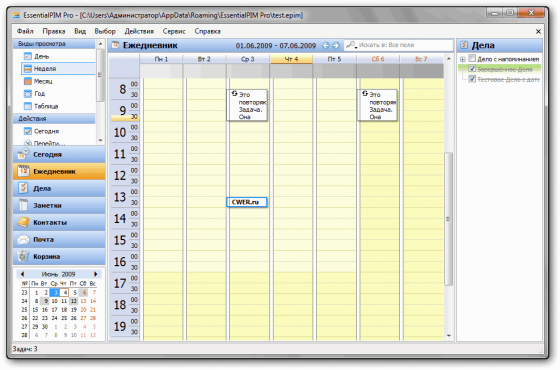This screenshot has height=370, width=560.
Task: Open the Действия menu
Action: [139, 31]
